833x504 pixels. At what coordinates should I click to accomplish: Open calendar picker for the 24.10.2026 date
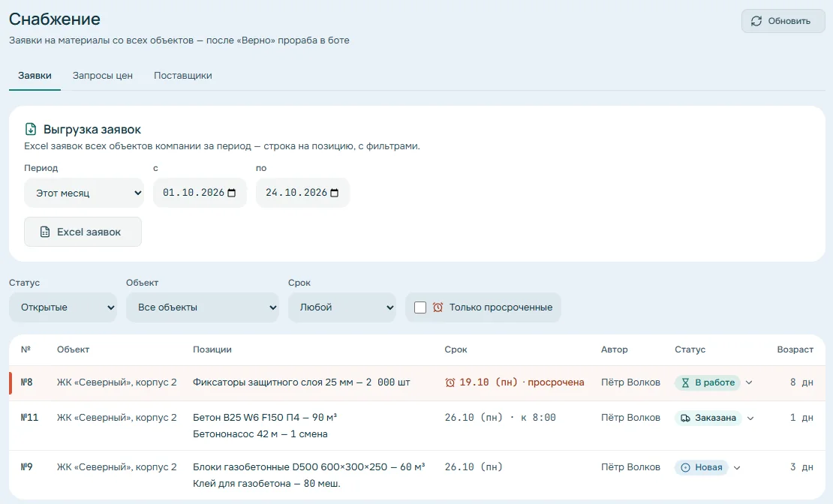click(x=334, y=193)
